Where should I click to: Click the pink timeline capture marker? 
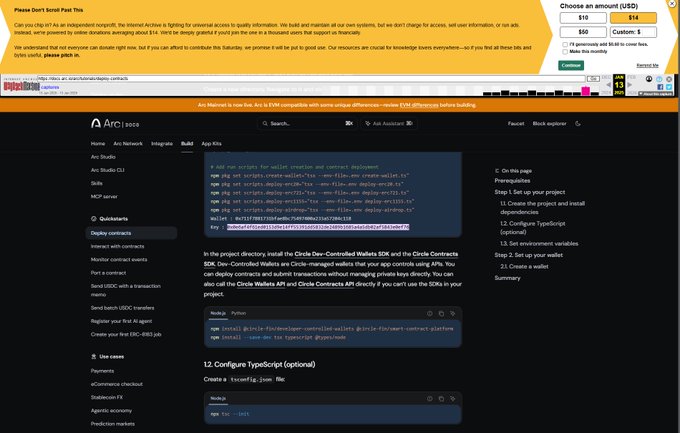585,91
